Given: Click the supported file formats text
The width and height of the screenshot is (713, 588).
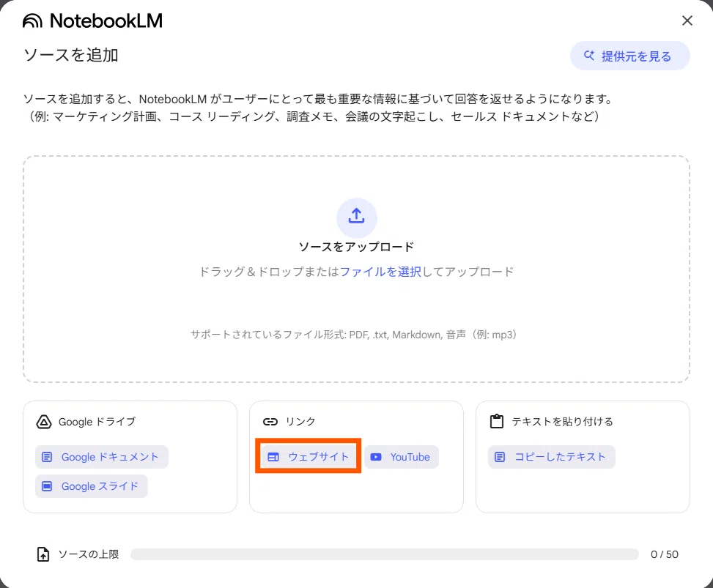Looking at the screenshot, I should [354, 335].
